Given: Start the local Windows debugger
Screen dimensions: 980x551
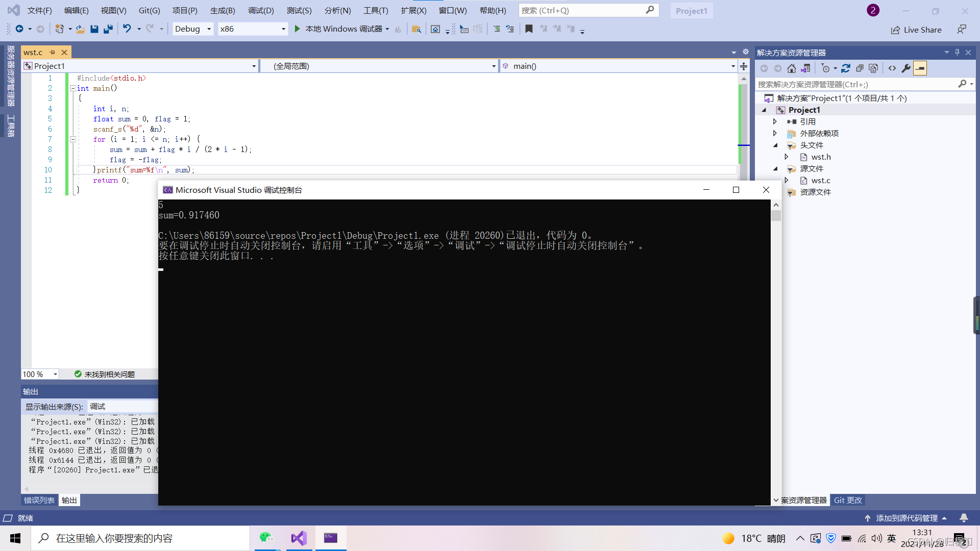Looking at the screenshot, I should pyautogui.click(x=343, y=29).
